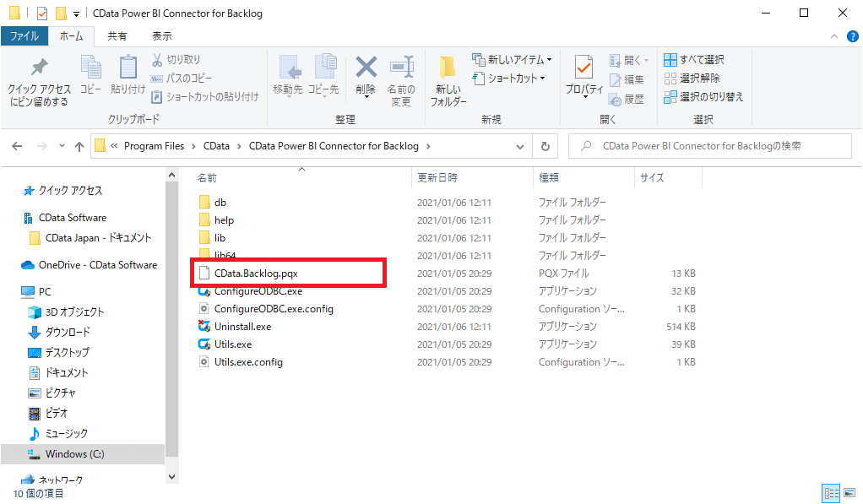The height and width of the screenshot is (504, 863).
Task: Open the Copy To ribbon button
Action: tap(323, 77)
